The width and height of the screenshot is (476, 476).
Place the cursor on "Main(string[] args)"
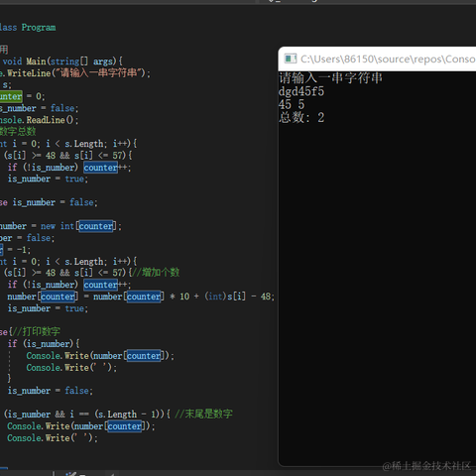pos(71,61)
